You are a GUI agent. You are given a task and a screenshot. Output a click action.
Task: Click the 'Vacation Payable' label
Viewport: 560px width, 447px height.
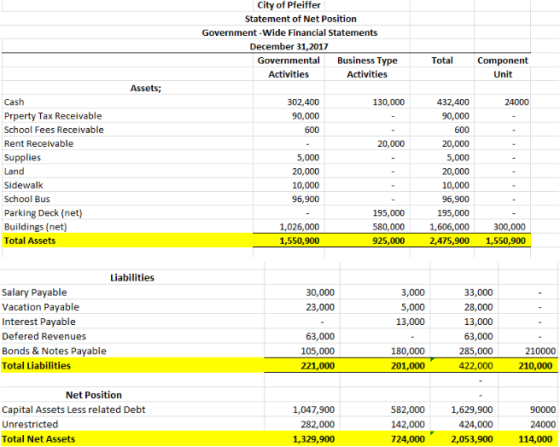(41, 307)
